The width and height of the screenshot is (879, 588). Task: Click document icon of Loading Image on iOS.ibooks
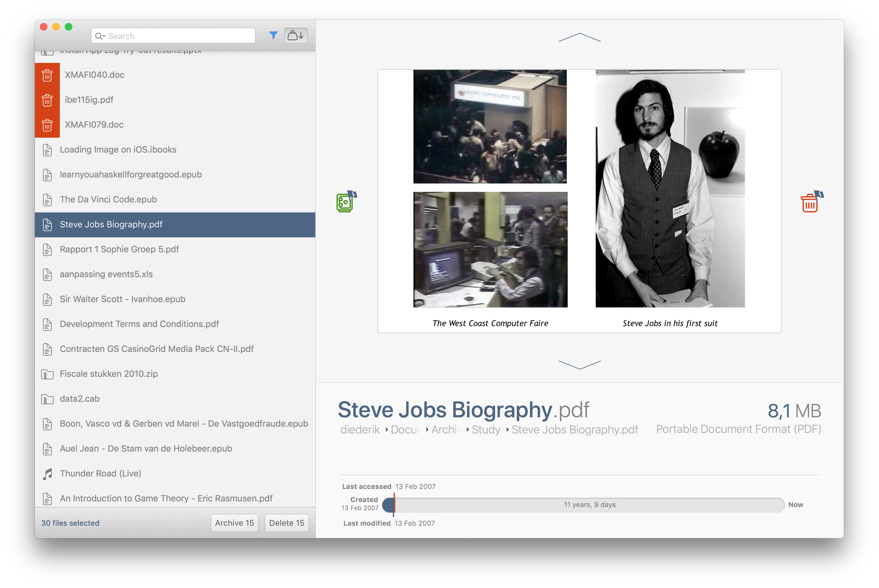click(x=47, y=150)
